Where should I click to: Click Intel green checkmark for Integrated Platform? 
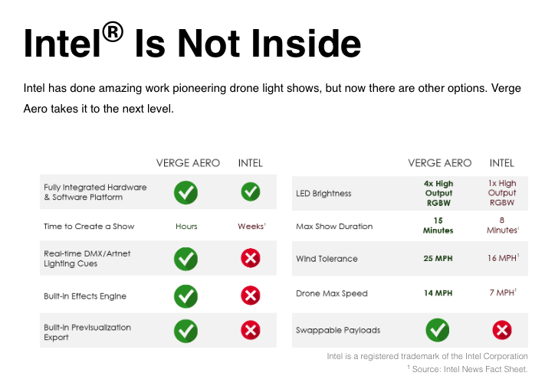(x=251, y=191)
